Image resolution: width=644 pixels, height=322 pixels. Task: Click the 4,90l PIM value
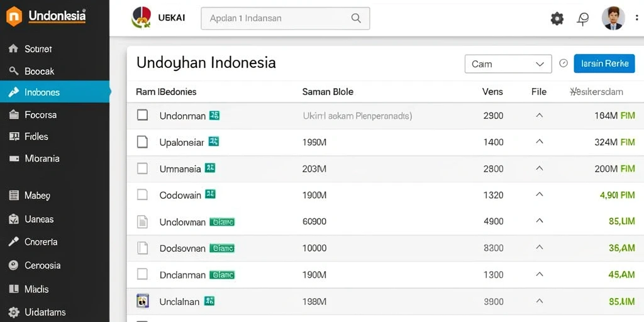(x=618, y=195)
